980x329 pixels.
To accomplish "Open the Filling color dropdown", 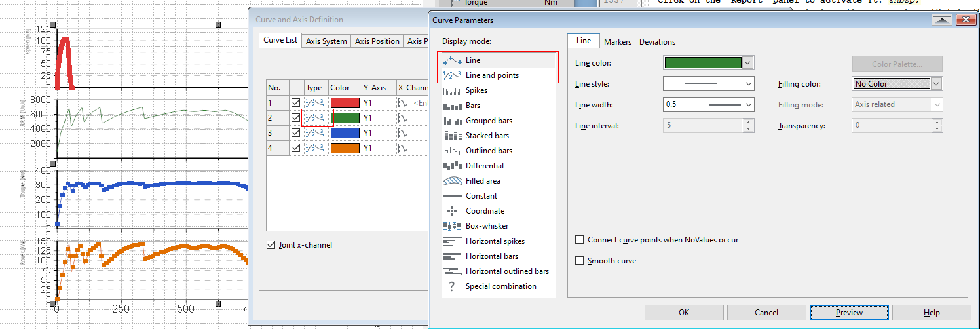I will click(897, 84).
